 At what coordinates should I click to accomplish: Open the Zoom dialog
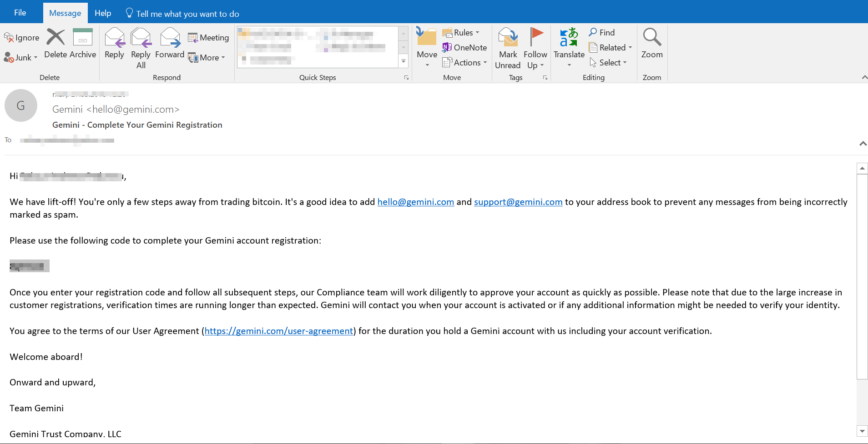[x=652, y=43]
